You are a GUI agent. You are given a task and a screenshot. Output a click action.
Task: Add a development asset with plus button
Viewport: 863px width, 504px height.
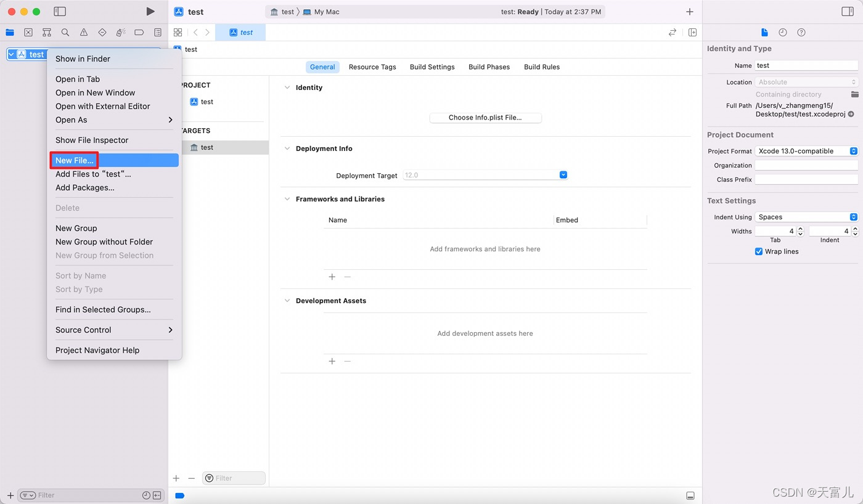[x=332, y=361]
